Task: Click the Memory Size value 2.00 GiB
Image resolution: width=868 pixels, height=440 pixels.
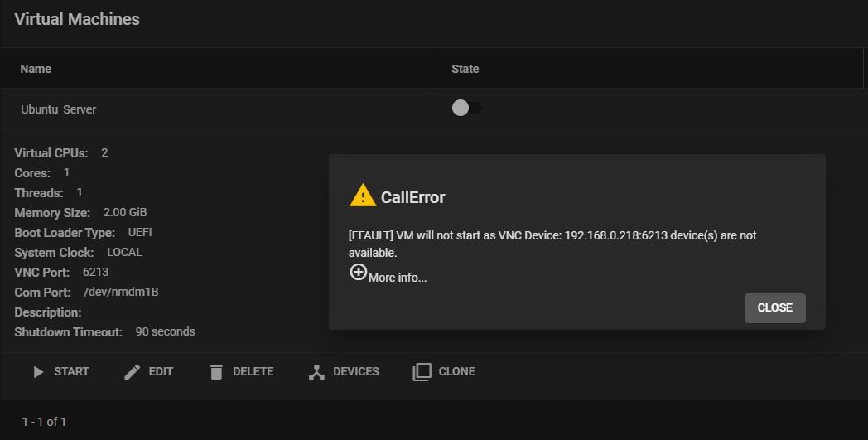Action: point(125,212)
